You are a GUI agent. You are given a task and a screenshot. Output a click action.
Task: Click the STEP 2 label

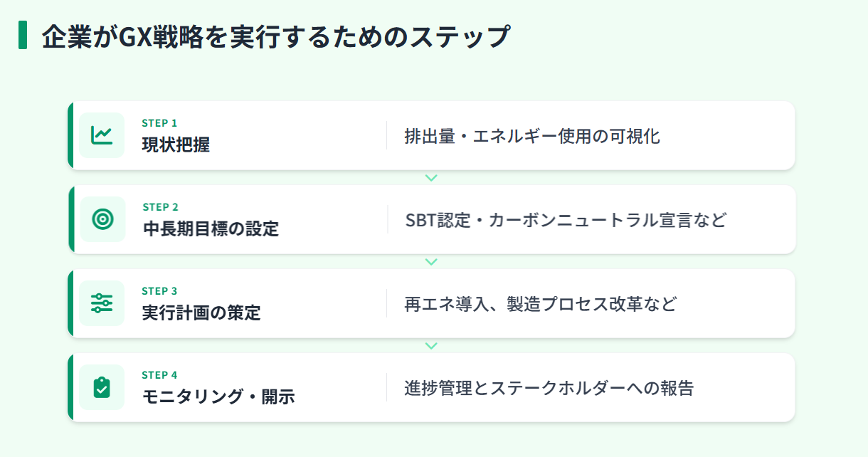pyautogui.click(x=160, y=207)
